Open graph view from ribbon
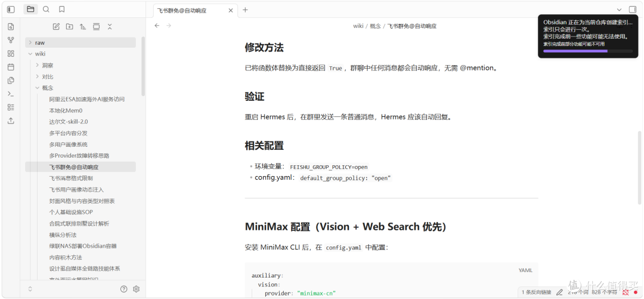This screenshot has width=644, height=299. pyautogui.click(x=11, y=40)
